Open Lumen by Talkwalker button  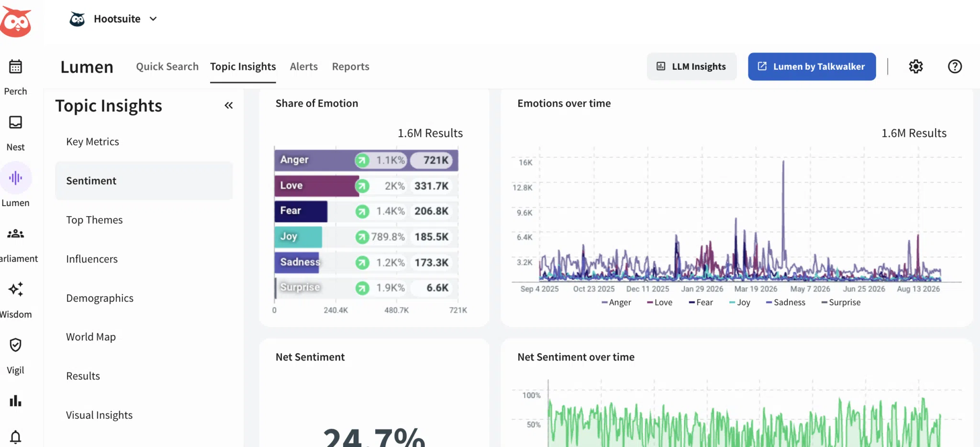tap(812, 66)
